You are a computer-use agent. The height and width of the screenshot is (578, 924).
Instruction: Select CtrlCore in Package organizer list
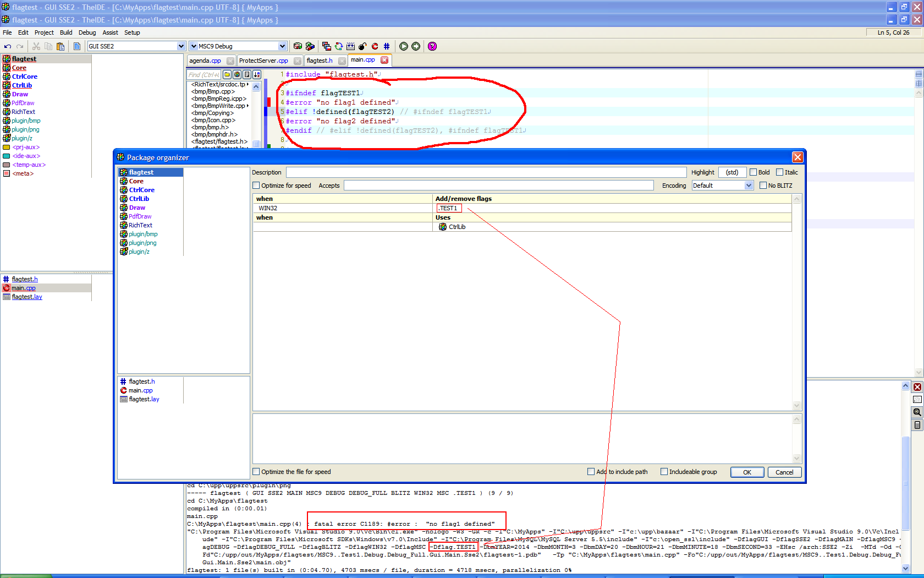pyautogui.click(x=141, y=190)
